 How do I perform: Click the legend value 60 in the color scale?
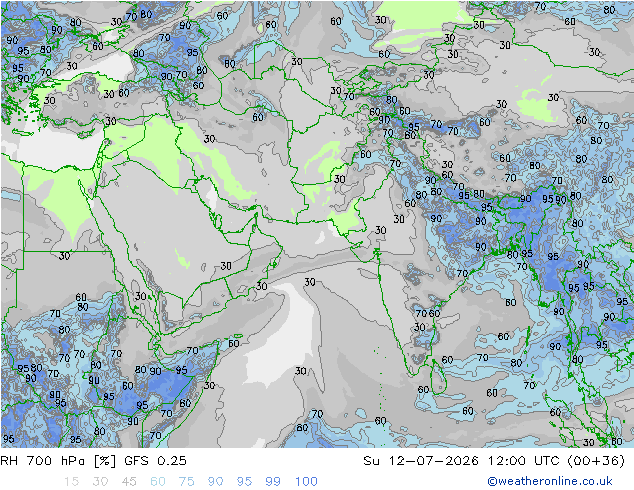[x=158, y=482]
